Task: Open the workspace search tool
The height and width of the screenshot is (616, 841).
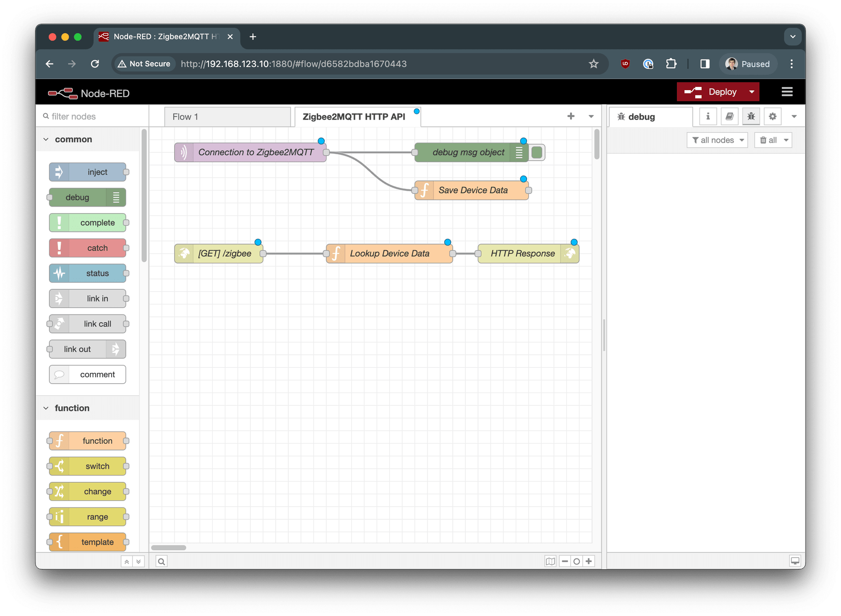Action: coord(161,561)
